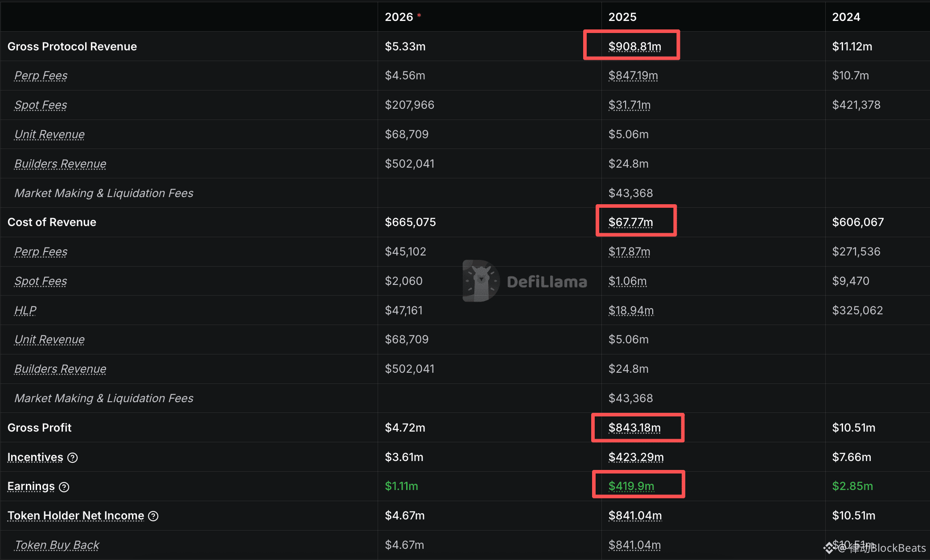Image resolution: width=930 pixels, height=560 pixels.
Task: Select the 2024 column header
Action: coord(846,17)
